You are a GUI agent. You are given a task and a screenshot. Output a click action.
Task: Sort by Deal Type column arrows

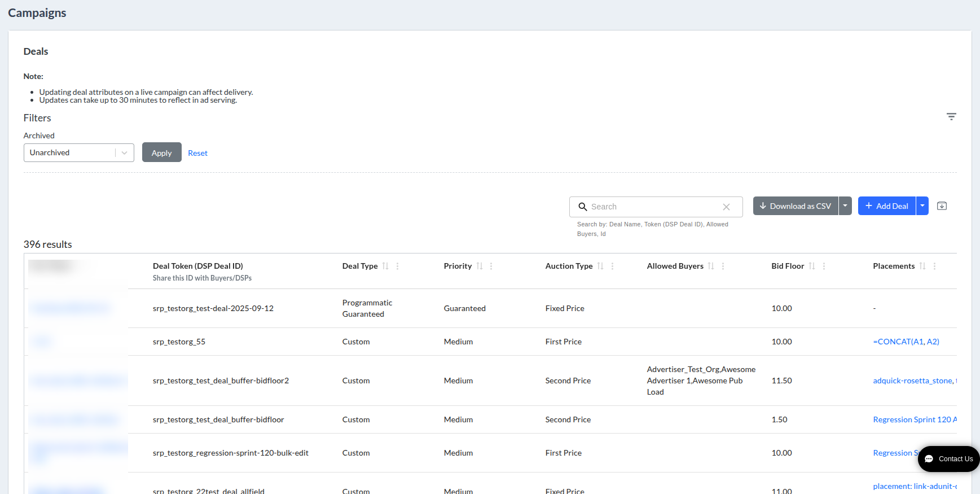click(x=385, y=266)
